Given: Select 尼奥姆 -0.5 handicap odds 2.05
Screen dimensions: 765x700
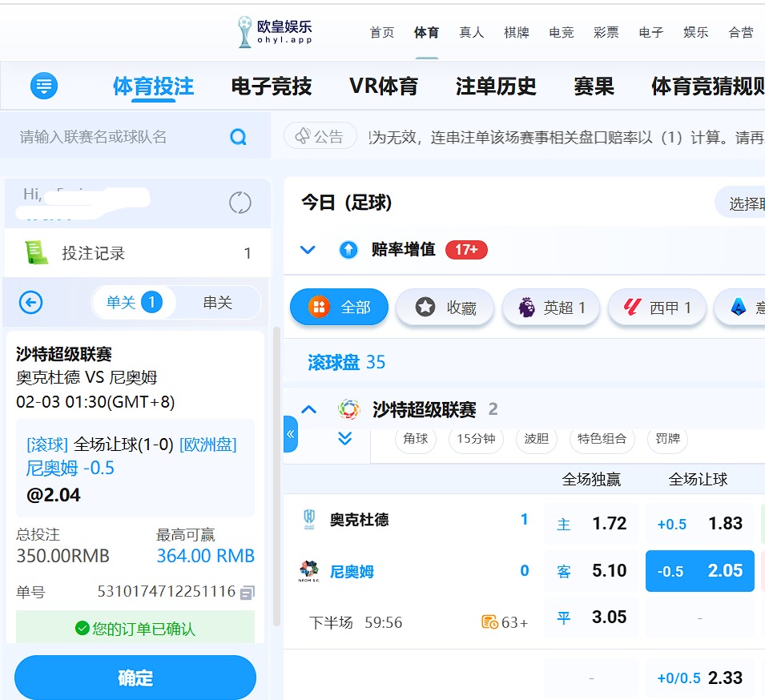Looking at the screenshot, I should coord(699,571).
